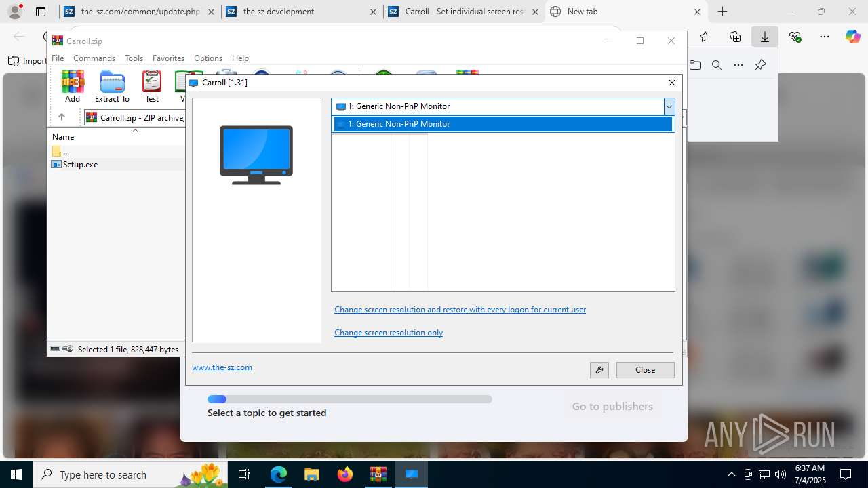This screenshot has height=488, width=868.
Task: Close the Carroll dialog with title X
Action: pyautogui.click(x=672, y=83)
